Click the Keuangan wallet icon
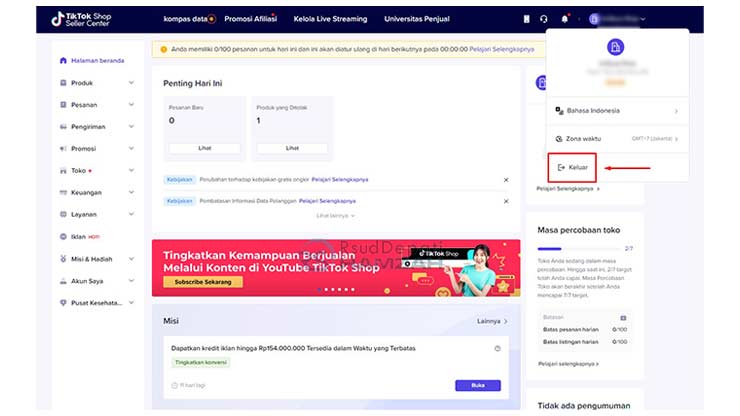This screenshot has height=416, width=740. (63, 192)
